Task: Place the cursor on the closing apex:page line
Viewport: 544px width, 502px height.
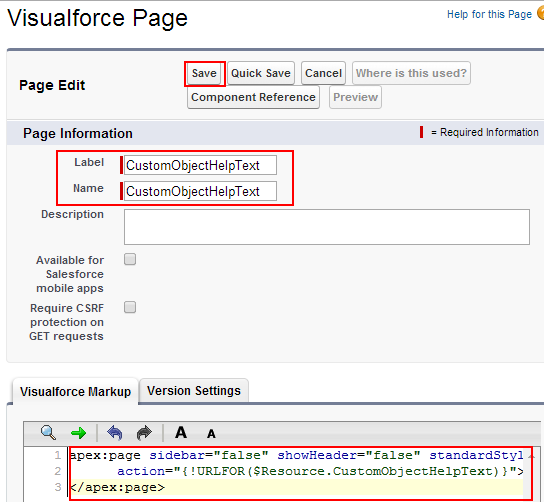Action: coord(297,487)
